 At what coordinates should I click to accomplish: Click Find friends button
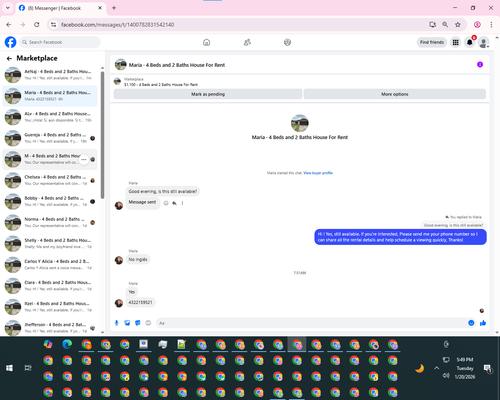[x=432, y=42]
